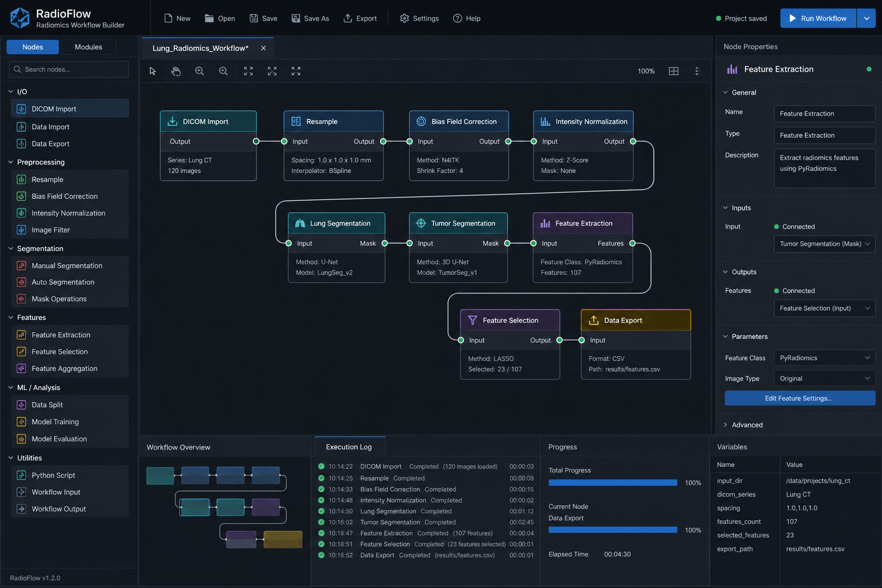This screenshot has width=882, height=588.
Task: Open canvas more-options vertical dots
Action: [x=697, y=71]
